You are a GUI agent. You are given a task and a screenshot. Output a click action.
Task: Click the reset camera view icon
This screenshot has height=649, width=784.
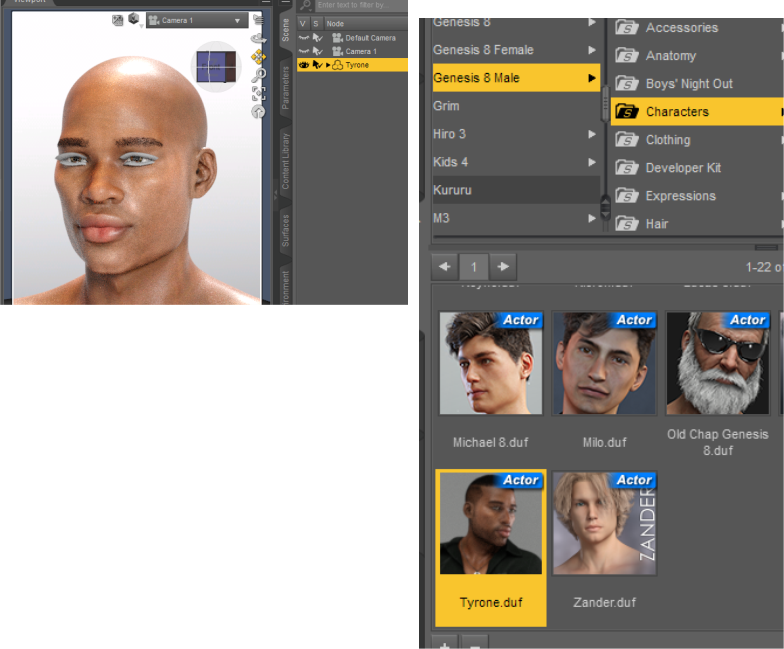(x=258, y=112)
